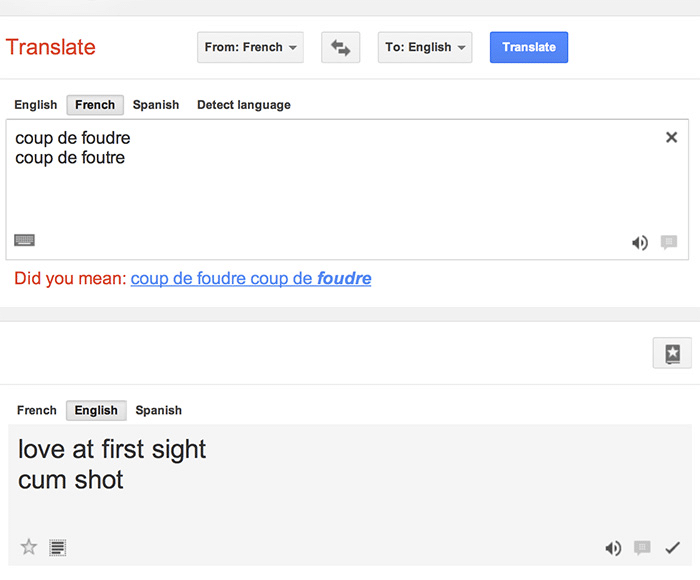Expand the To: English dropdown

425,47
